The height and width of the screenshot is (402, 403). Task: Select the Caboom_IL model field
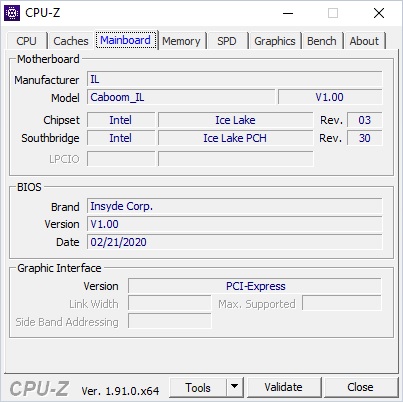coord(181,97)
